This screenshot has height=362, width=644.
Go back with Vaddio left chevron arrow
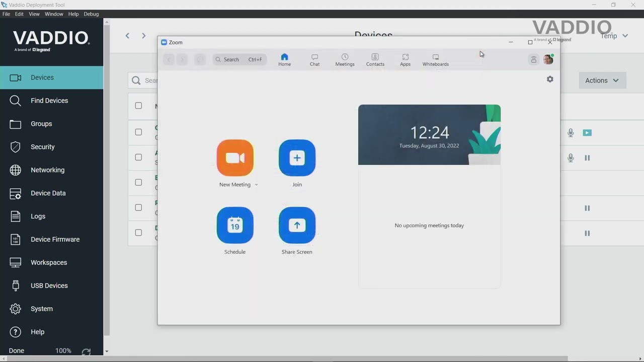(127, 36)
